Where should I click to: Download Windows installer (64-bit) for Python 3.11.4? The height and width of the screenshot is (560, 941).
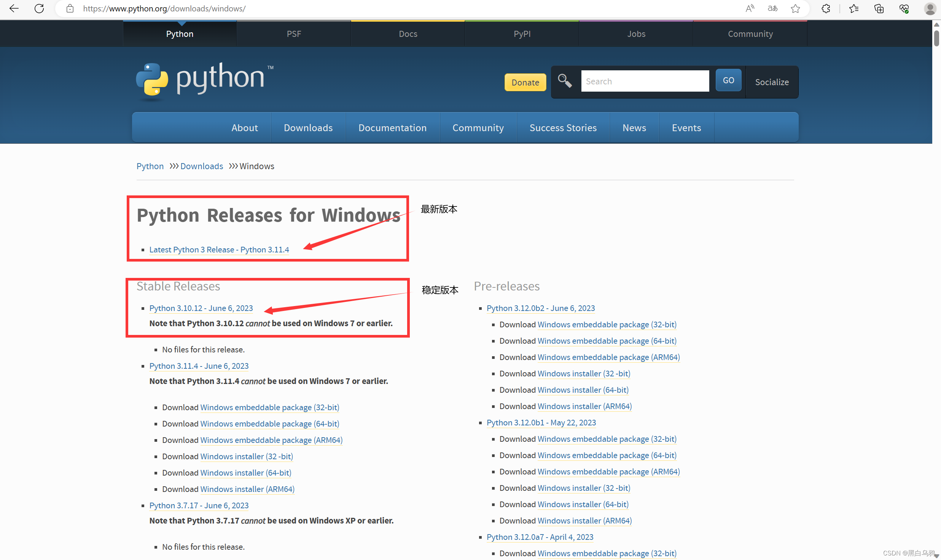pyautogui.click(x=245, y=472)
